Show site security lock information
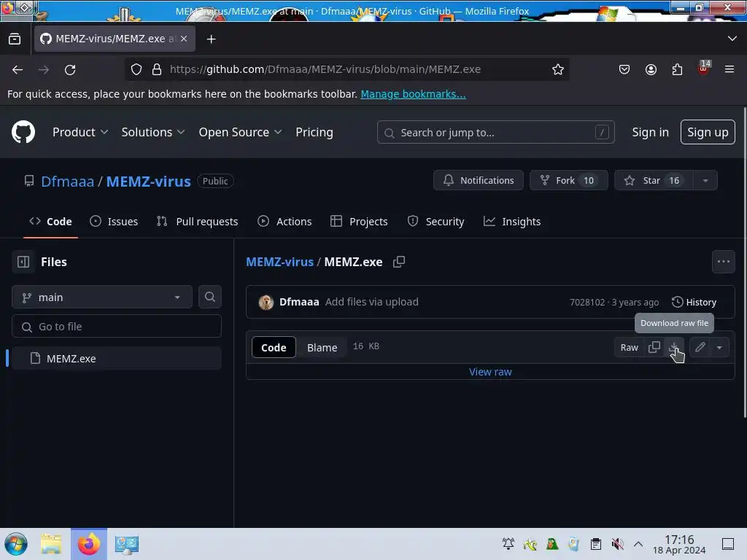Image resolution: width=747 pixels, height=560 pixels. click(x=157, y=69)
